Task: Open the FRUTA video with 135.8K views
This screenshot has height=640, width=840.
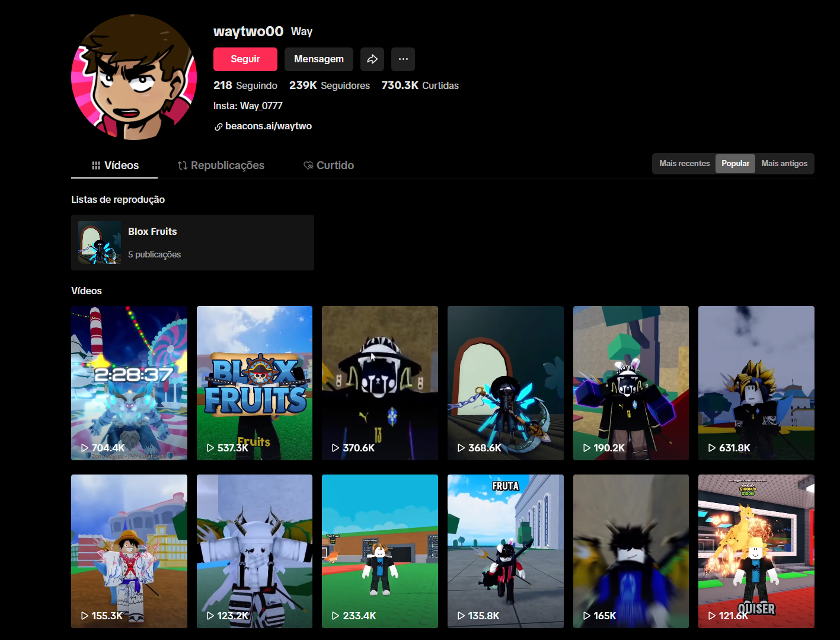Action: pos(506,551)
